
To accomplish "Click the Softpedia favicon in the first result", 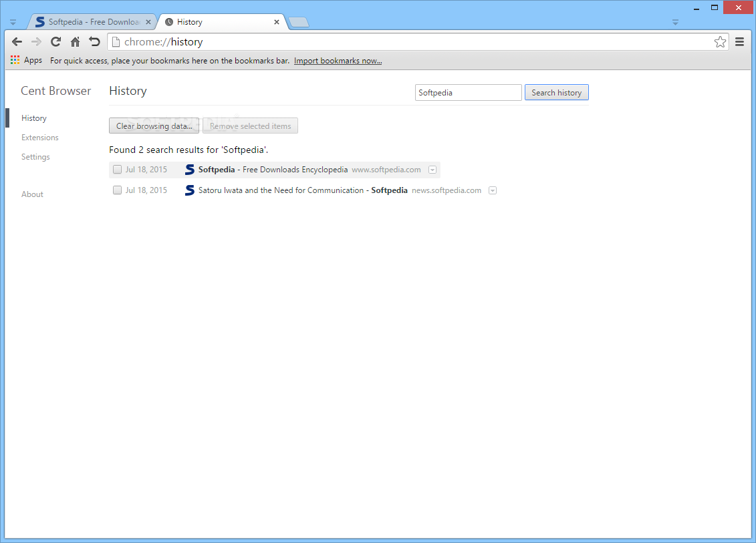I will [x=190, y=170].
